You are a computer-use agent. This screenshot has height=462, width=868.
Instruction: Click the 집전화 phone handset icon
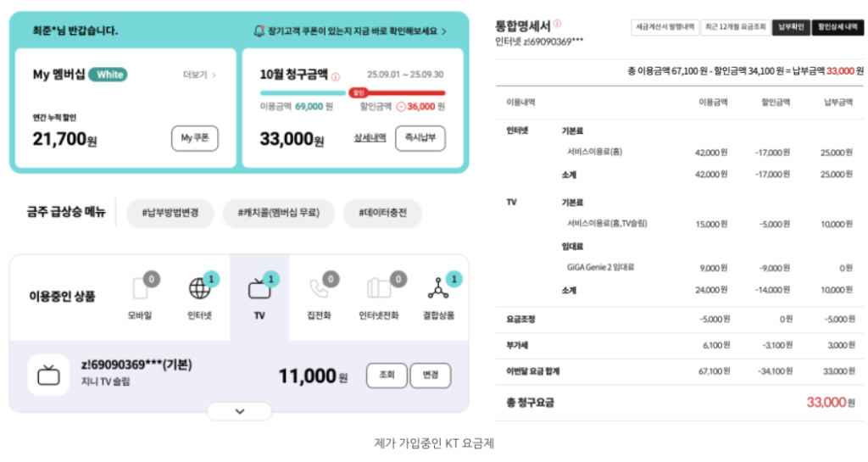click(x=319, y=289)
